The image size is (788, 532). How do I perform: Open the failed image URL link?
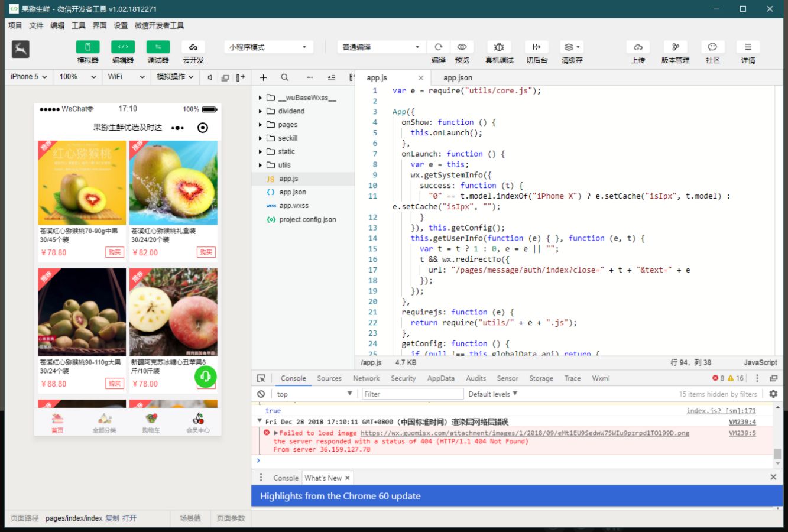pyautogui.click(x=525, y=433)
